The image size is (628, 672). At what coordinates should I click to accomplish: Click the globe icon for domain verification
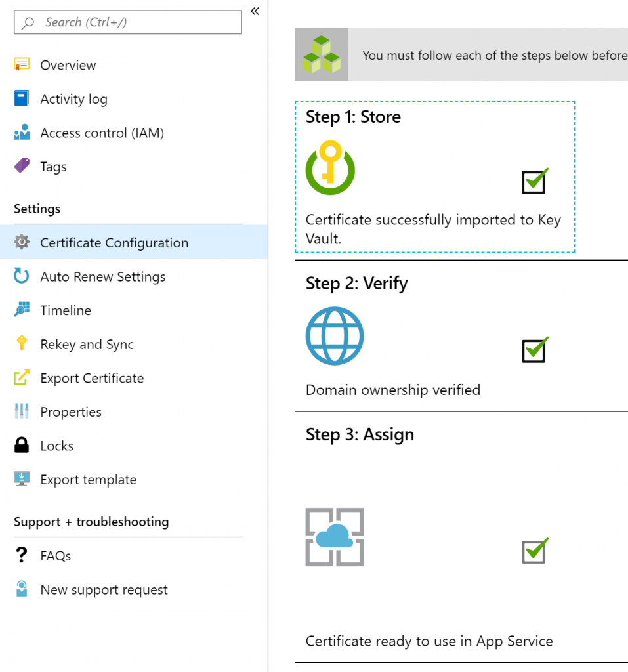pyautogui.click(x=335, y=336)
